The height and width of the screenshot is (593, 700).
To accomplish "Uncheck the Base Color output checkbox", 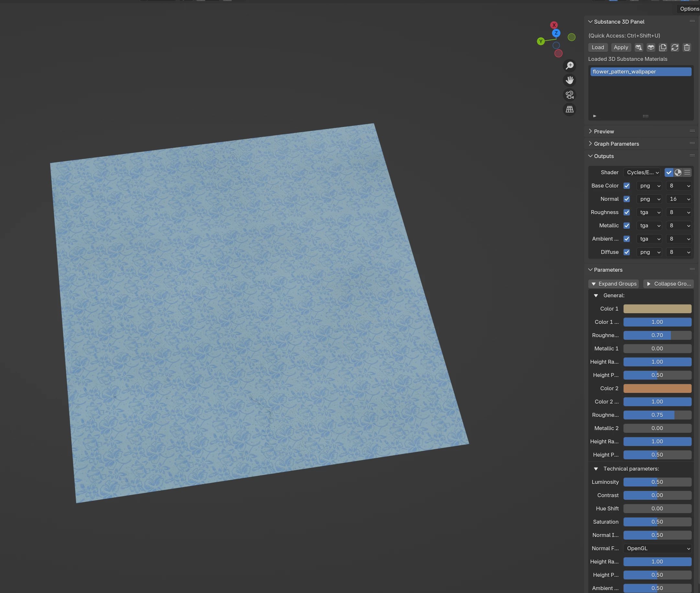I will (627, 186).
